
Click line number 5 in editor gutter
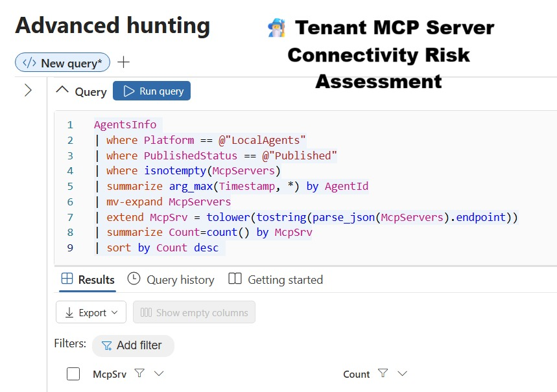coord(70,187)
